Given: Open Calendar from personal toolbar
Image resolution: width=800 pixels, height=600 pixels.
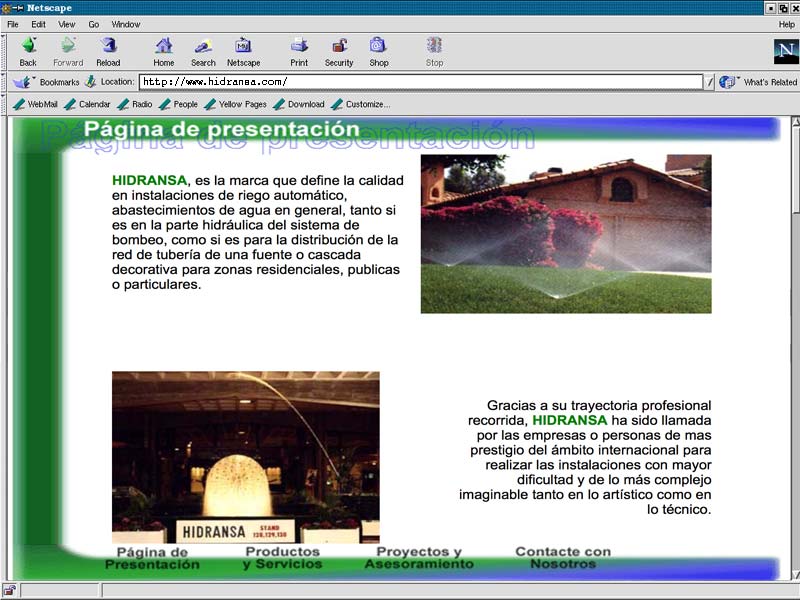Looking at the screenshot, I should (88, 104).
